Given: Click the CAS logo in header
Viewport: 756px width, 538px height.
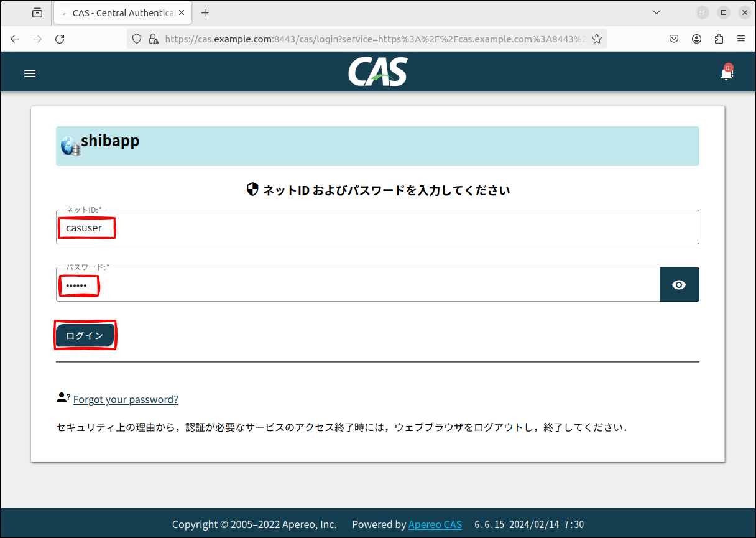Looking at the screenshot, I should [x=377, y=72].
